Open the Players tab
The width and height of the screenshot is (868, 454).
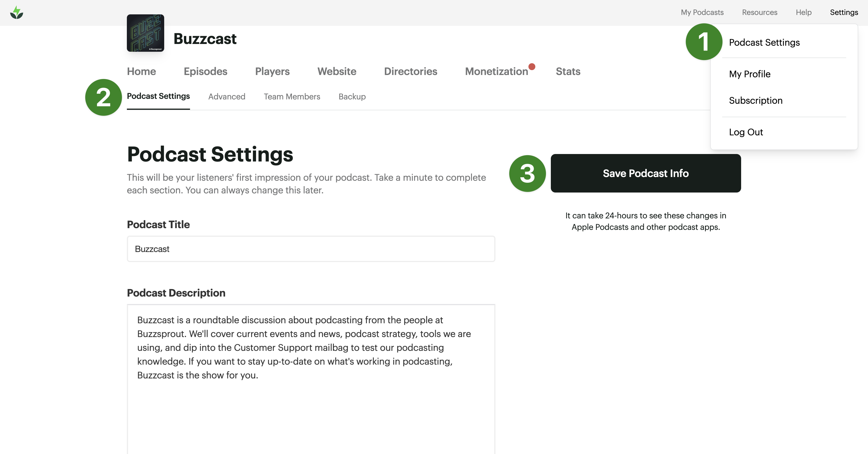pos(272,72)
